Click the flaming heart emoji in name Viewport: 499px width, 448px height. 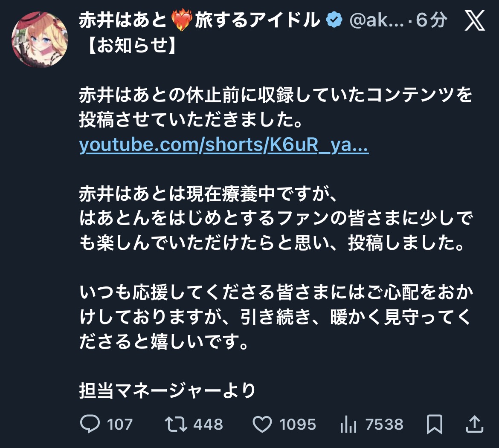[x=182, y=20]
